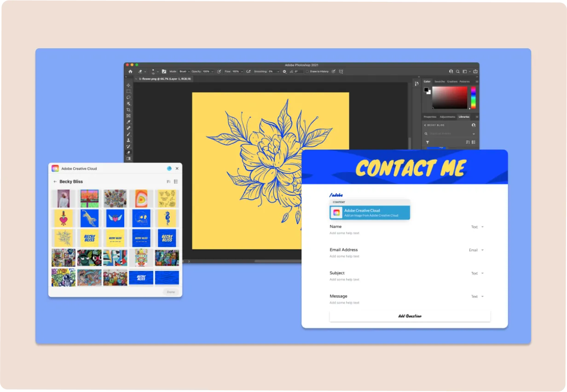Select the Clone Stamp tool
Image resolution: width=567 pixels, height=392 pixels.
pos(129,141)
